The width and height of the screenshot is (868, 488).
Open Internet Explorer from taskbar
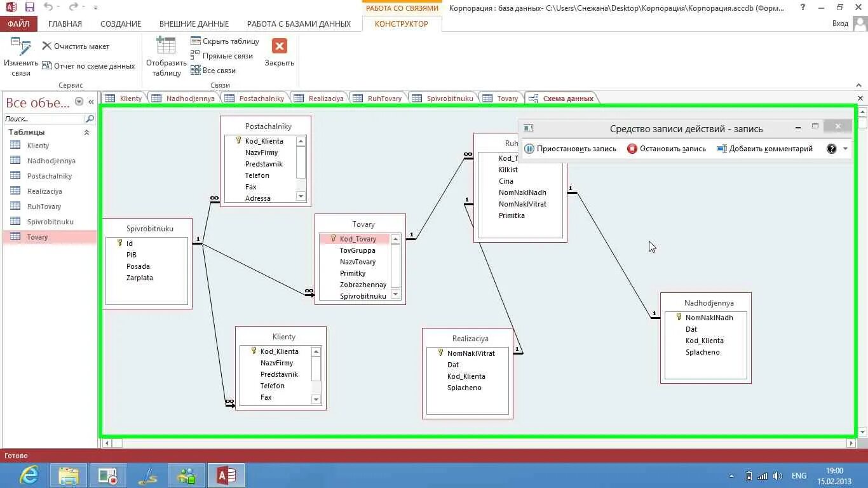tap(29, 475)
